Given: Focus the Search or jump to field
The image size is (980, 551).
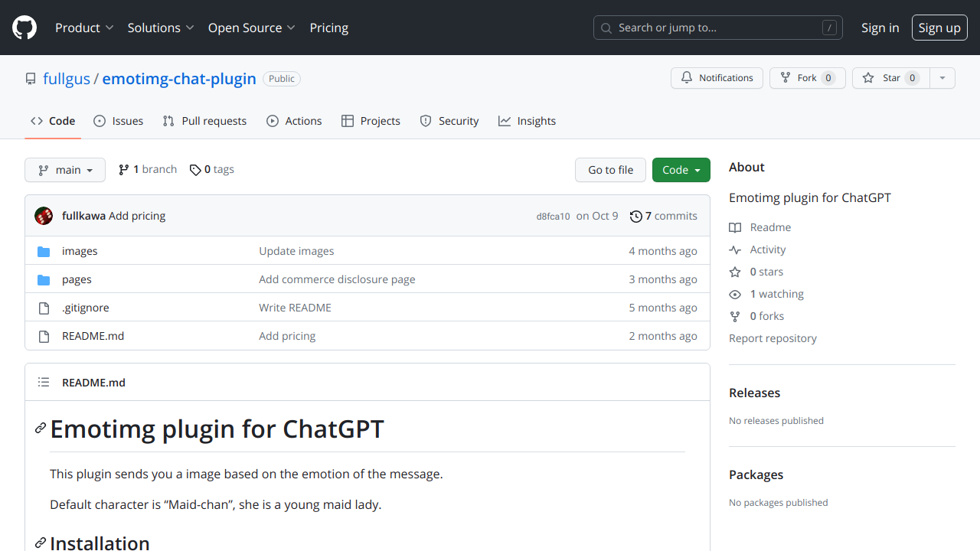Looking at the screenshot, I should (x=718, y=28).
